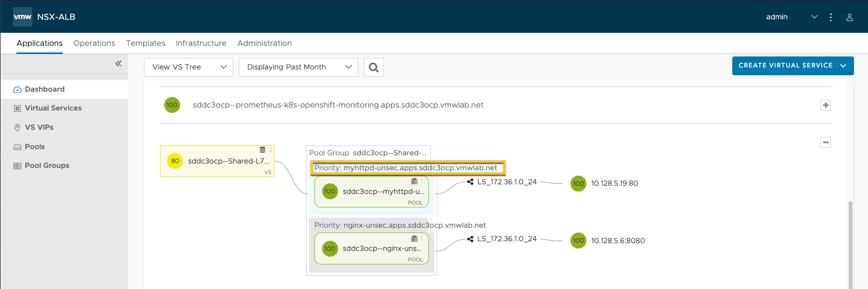
Task: Click the VS VIPs pin icon
Action: click(x=17, y=128)
